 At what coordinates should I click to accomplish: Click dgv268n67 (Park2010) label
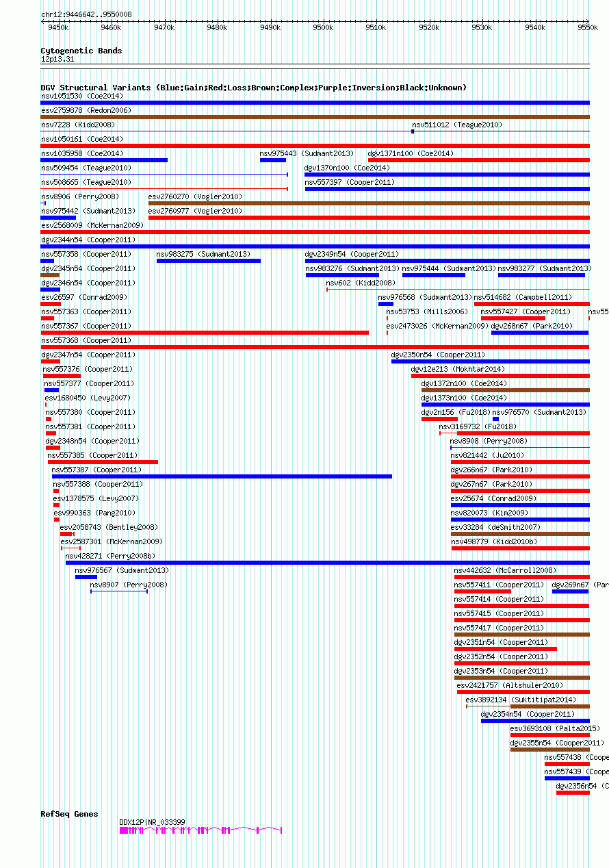click(x=532, y=326)
